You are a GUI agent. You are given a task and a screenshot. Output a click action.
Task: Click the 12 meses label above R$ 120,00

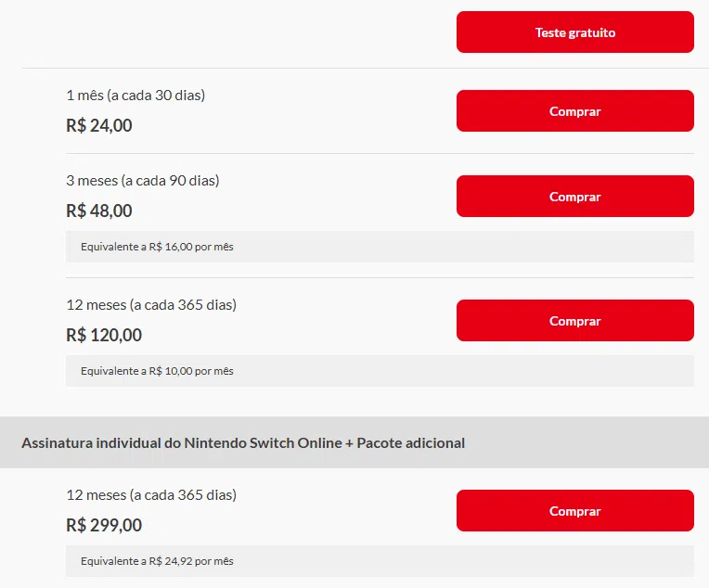pyautogui.click(x=151, y=305)
